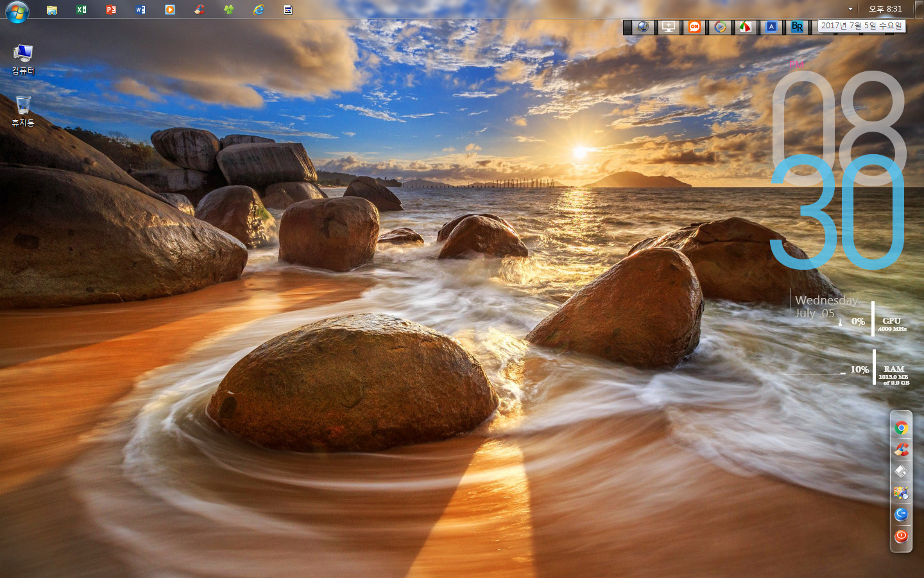Open the 컴퓨터 desktop icon
924x578 pixels.
[x=23, y=60]
